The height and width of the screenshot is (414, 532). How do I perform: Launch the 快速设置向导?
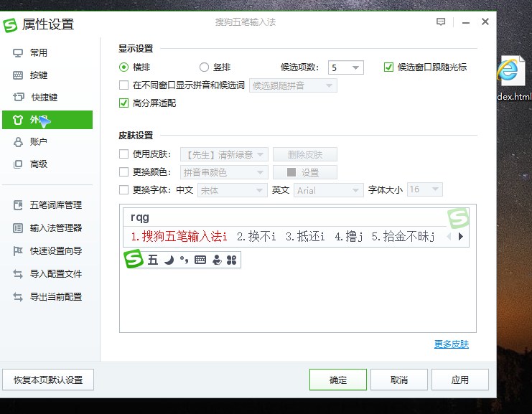(47, 251)
